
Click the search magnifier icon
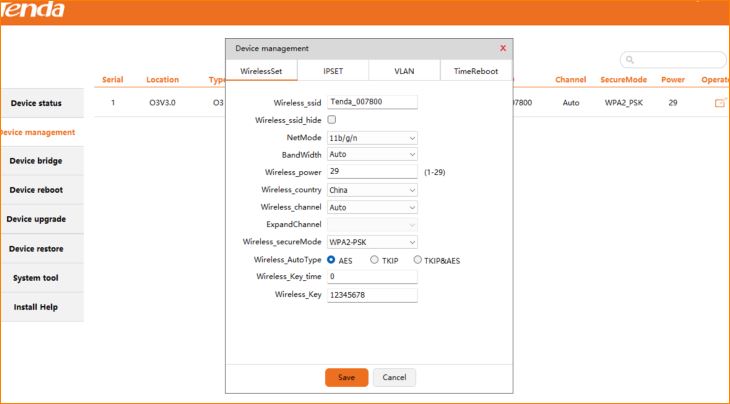coord(629,60)
